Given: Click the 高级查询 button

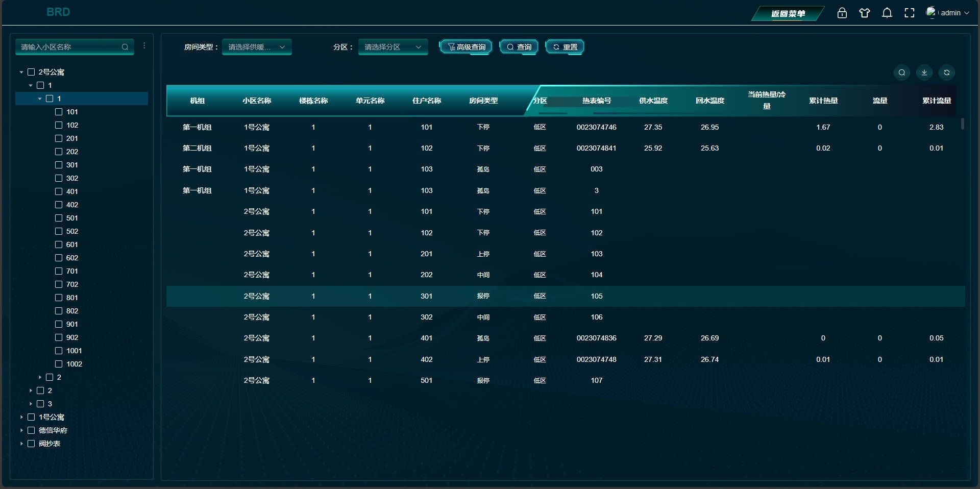Looking at the screenshot, I should (466, 47).
